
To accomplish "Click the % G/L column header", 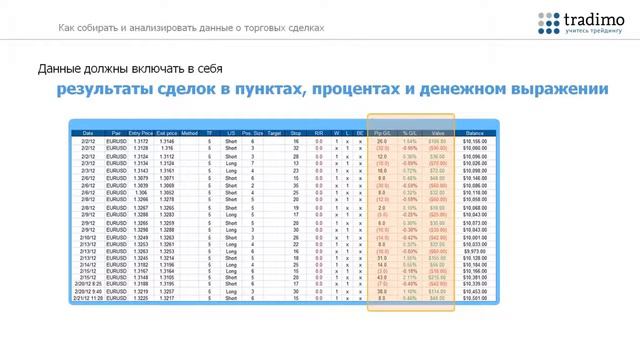I will [x=409, y=133].
